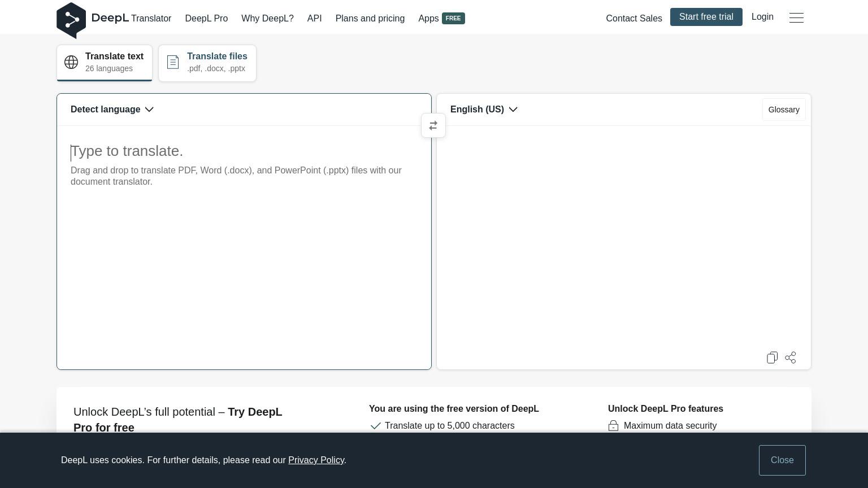Click the drag and drop document translator hint
The width and height of the screenshot is (868, 488).
pos(236,176)
